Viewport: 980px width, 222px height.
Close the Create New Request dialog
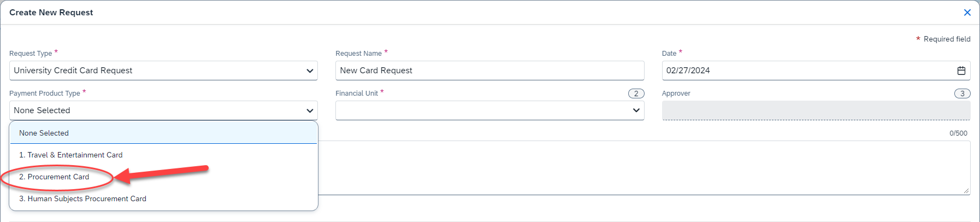coord(967,13)
